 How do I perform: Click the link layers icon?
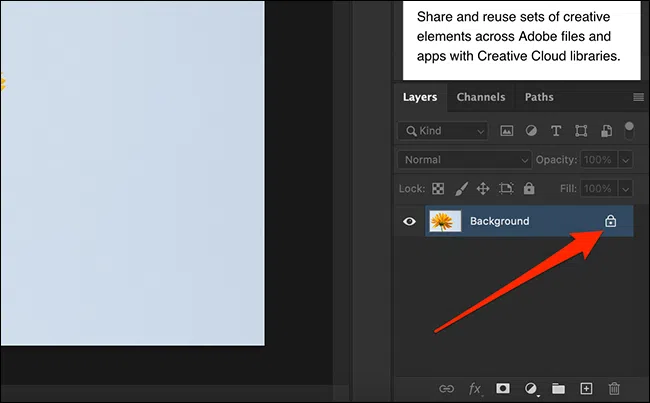click(x=449, y=388)
